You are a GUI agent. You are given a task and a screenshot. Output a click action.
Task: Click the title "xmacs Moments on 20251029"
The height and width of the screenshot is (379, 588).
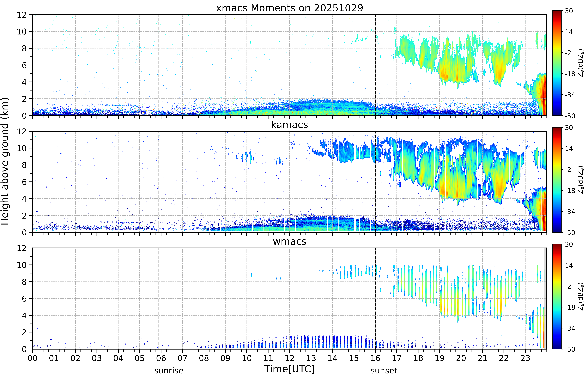289,8
